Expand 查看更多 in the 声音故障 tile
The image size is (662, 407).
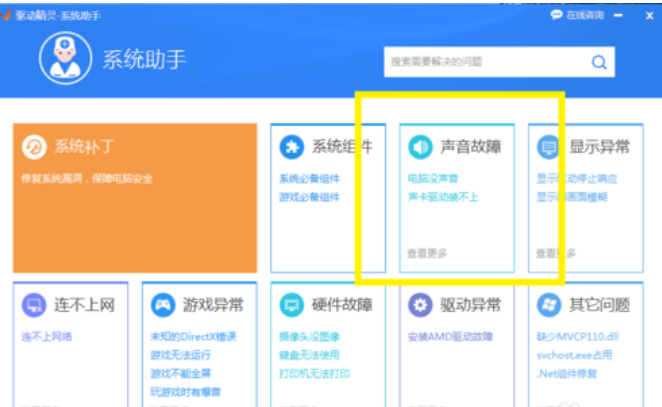(x=427, y=253)
